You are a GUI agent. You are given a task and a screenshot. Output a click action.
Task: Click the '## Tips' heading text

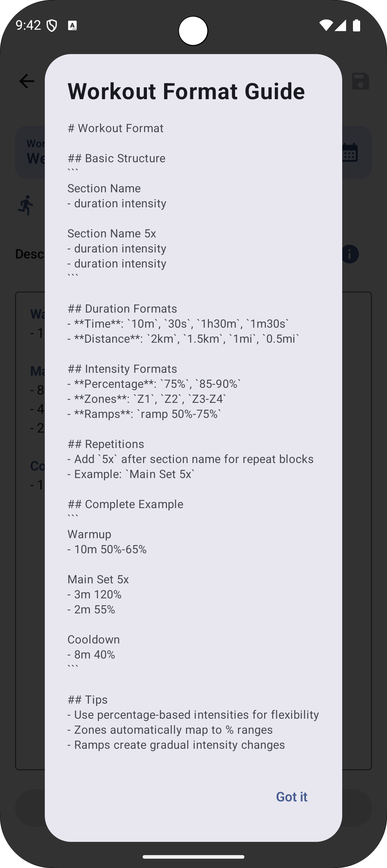point(87,700)
